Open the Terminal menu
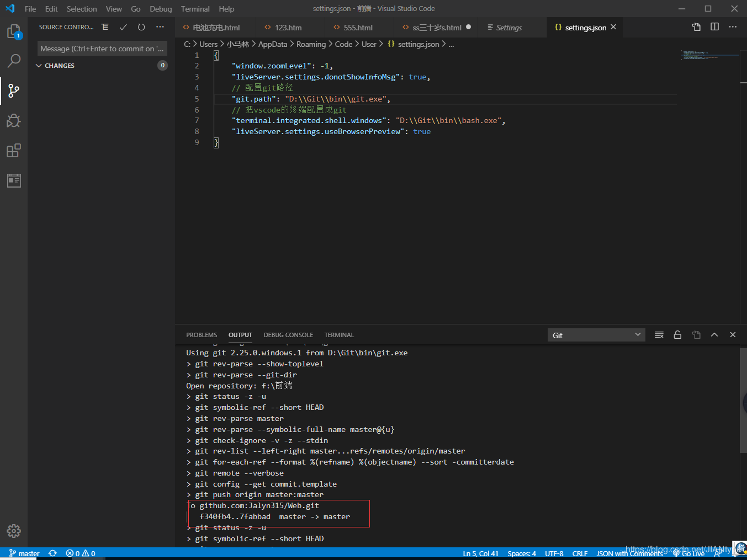The image size is (747, 560). click(x=195, y=9)
